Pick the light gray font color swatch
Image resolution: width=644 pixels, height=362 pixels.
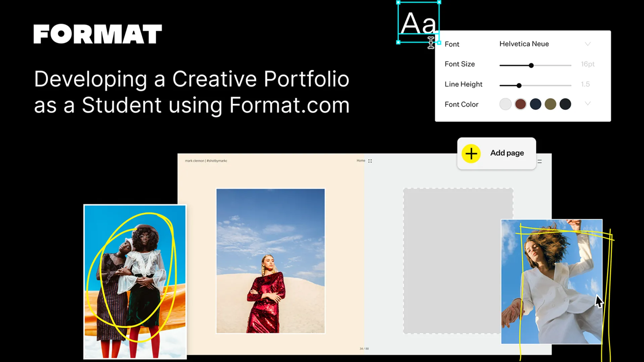tap(505, 104)
